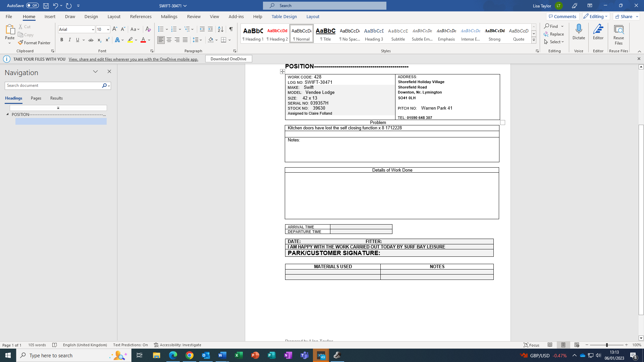This screenshot has width=644, height=362.
Task: Switch to Pages tab in Navigation
Action: [x=36, y=98]
